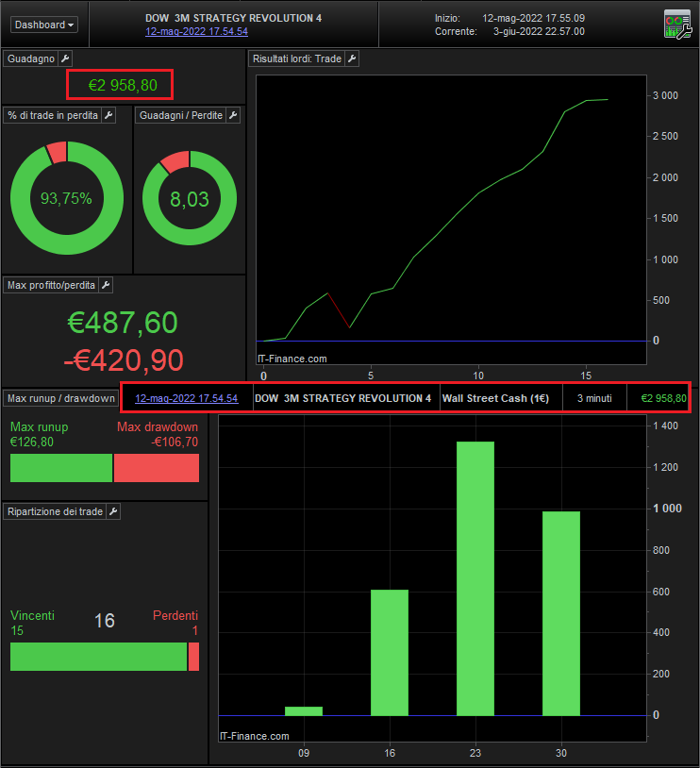Open the dashboard settings icon top right
700x768 pixels.
[x=677, y=25]
